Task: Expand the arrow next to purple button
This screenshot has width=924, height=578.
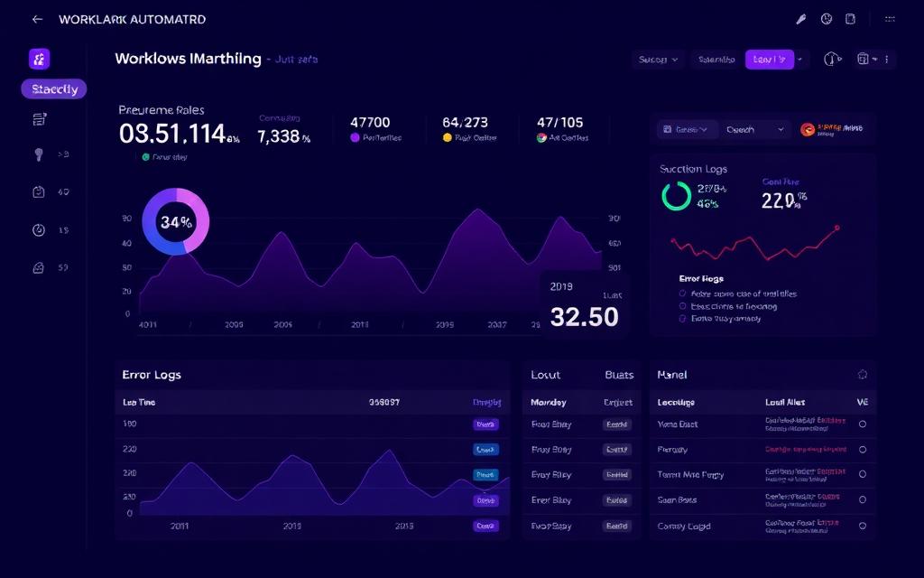Action: click(x=800, y=60)
